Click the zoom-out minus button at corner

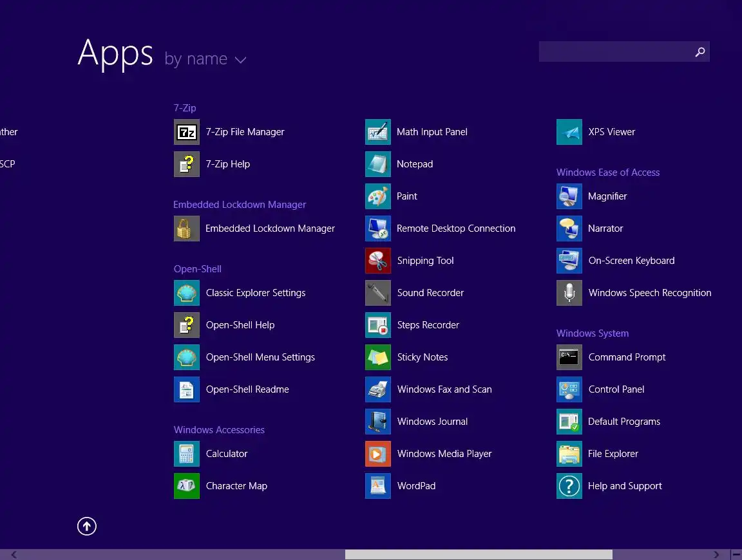[x=736, y=554]
